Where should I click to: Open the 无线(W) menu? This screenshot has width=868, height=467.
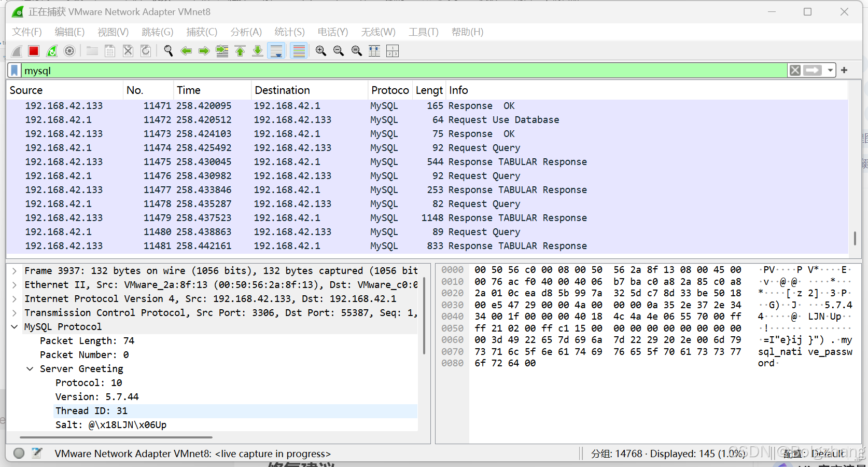378,32
